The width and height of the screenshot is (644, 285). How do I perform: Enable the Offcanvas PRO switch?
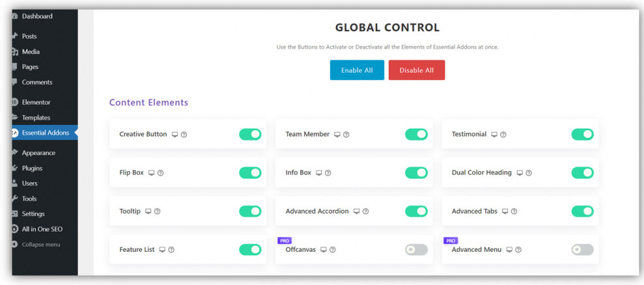(417, 250)
